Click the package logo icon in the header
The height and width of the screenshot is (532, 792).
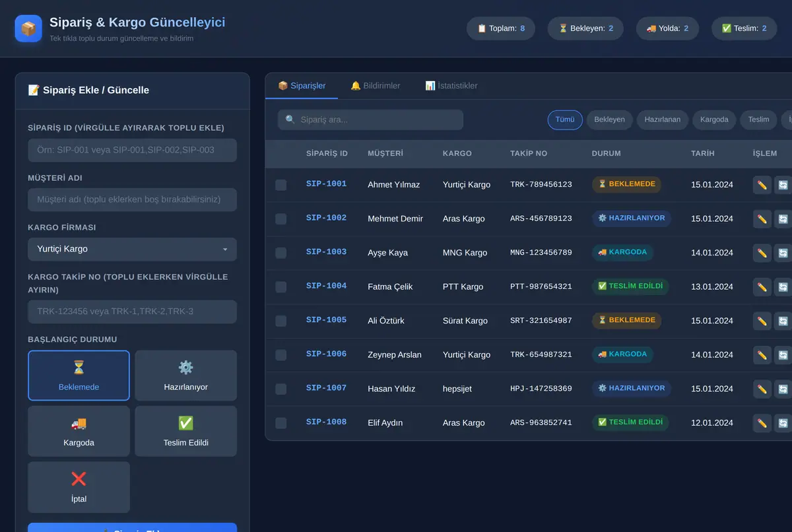pos(28,28)
